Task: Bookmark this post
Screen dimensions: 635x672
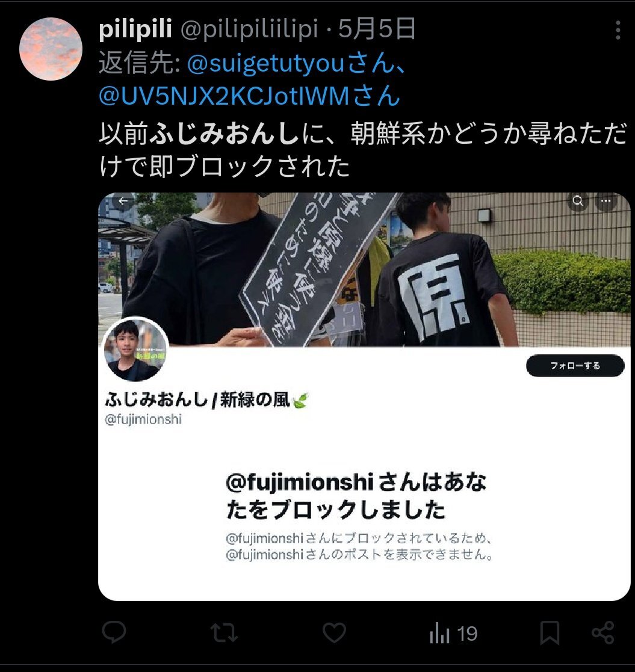Action: 550,633
